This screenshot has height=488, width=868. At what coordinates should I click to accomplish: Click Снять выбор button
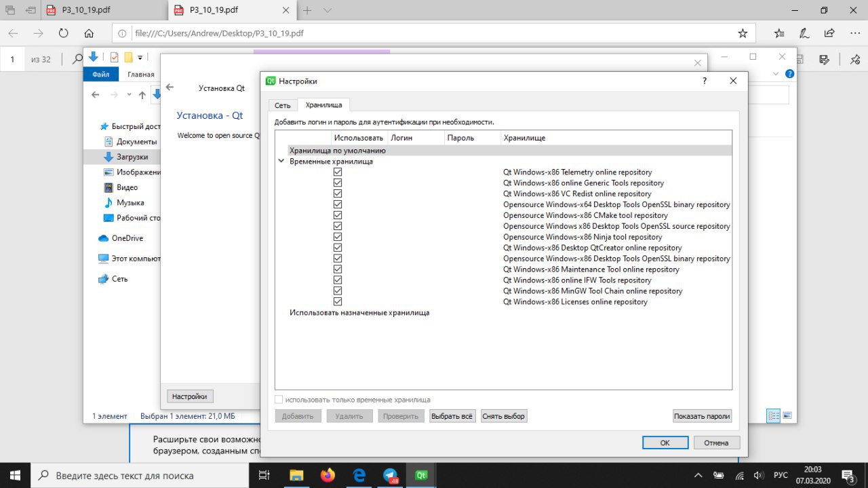504,416
